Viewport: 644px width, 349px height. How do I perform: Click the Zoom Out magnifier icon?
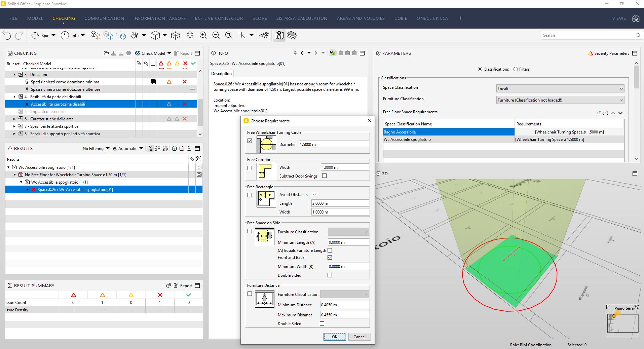(216, 35)
